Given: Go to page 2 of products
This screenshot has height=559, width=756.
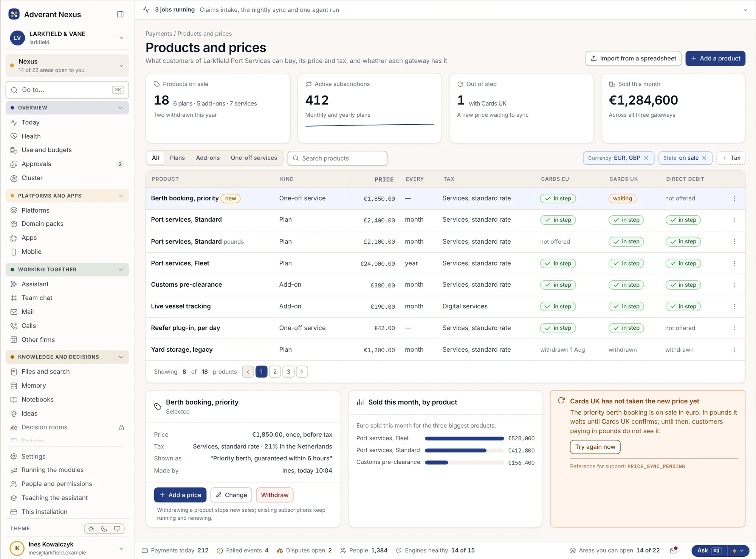Looking at the screenshot, I should point(275,372).
